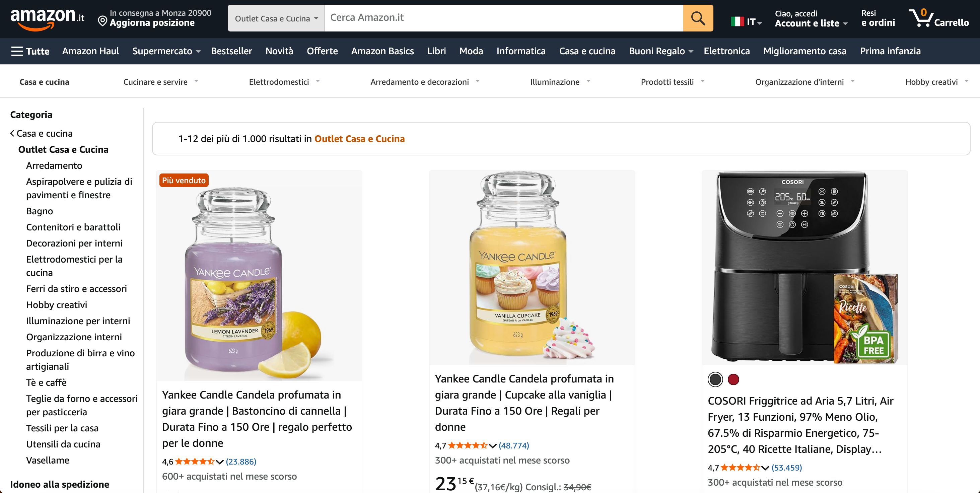Start a search with the magnifier icon
The width and height of the screenshot is (980, 493).
click(x=698, y=18)
